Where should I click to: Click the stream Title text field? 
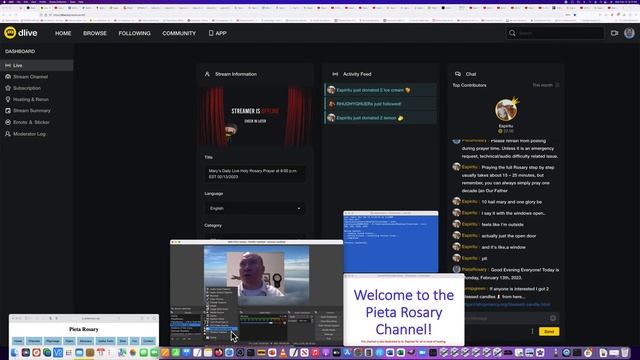[x=255, y=174]
